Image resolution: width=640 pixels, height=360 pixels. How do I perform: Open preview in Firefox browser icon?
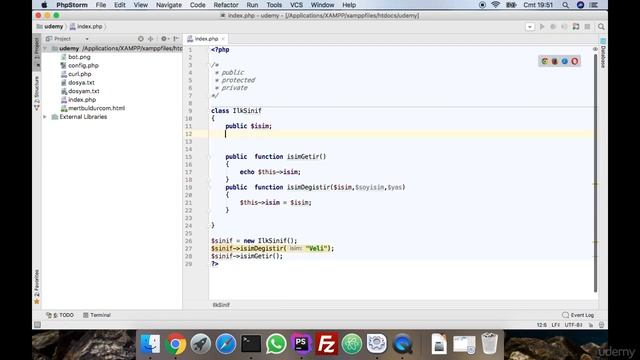(x=555, y=61)
